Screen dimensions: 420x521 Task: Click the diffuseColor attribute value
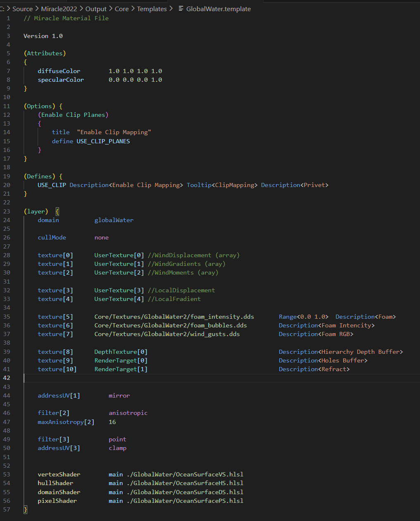(x=136, y=71)
